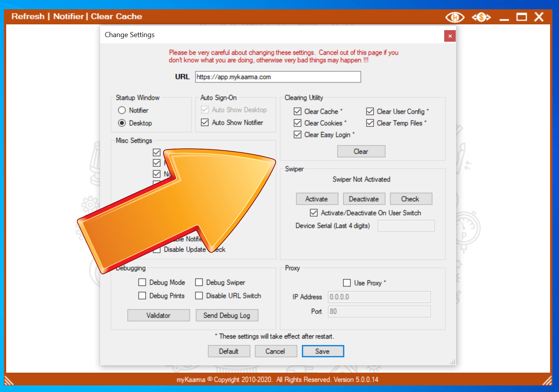Image resolution: width=559 pixels, height=392 pixels.
Task: Click Clear Cache in the top bar
Action: tap(116, 16)
